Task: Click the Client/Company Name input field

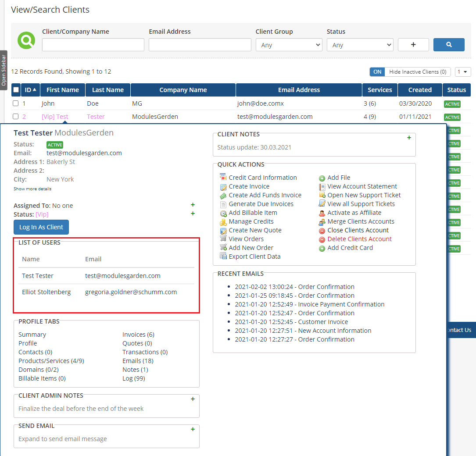Action: 93,45
